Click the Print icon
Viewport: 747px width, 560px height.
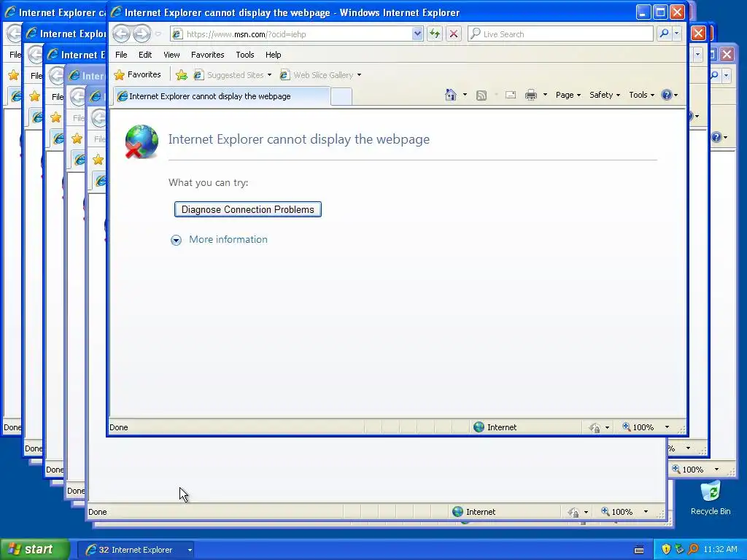pyautogui.click(x=531, y=95)
